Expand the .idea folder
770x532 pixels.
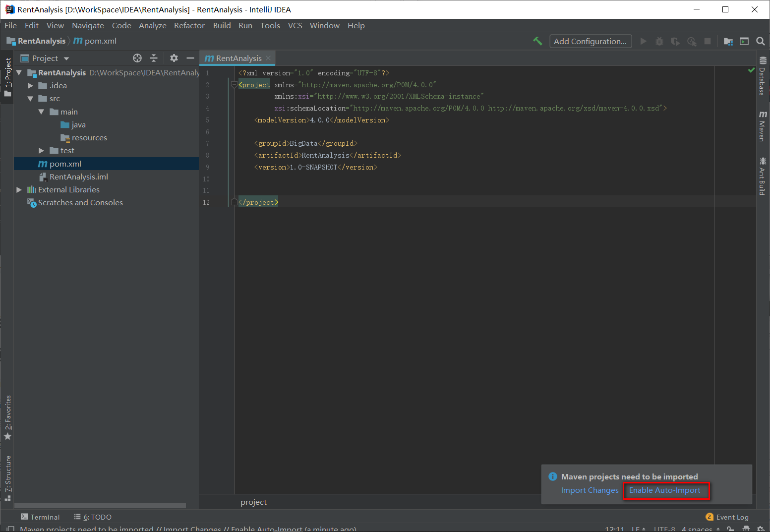[31, 86]
